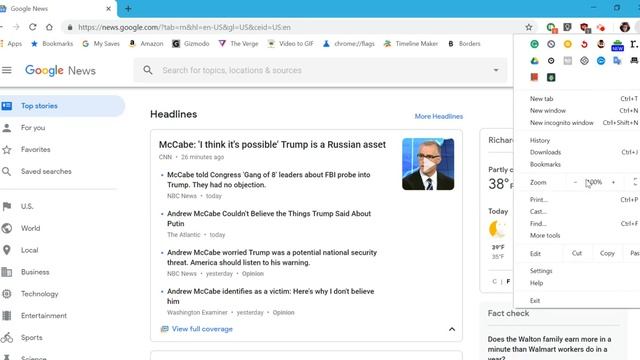
Task: Click the green Grammarly extension icon in menu
Action: pyautogui.click(x=534, y=44)
